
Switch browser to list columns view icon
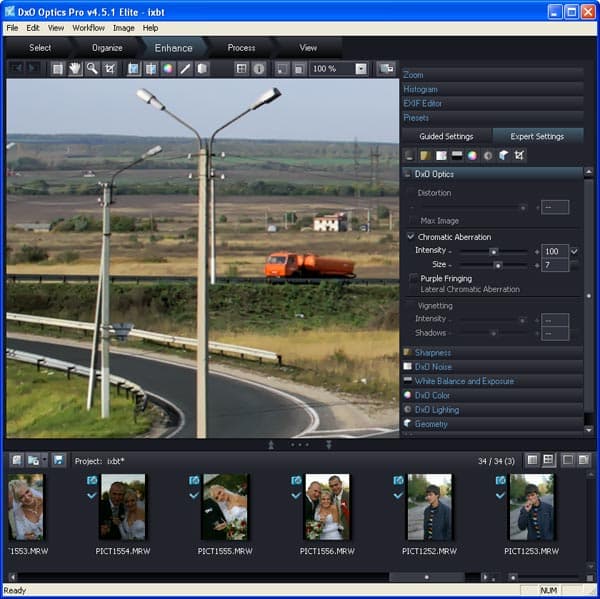(x=532, y=460)
